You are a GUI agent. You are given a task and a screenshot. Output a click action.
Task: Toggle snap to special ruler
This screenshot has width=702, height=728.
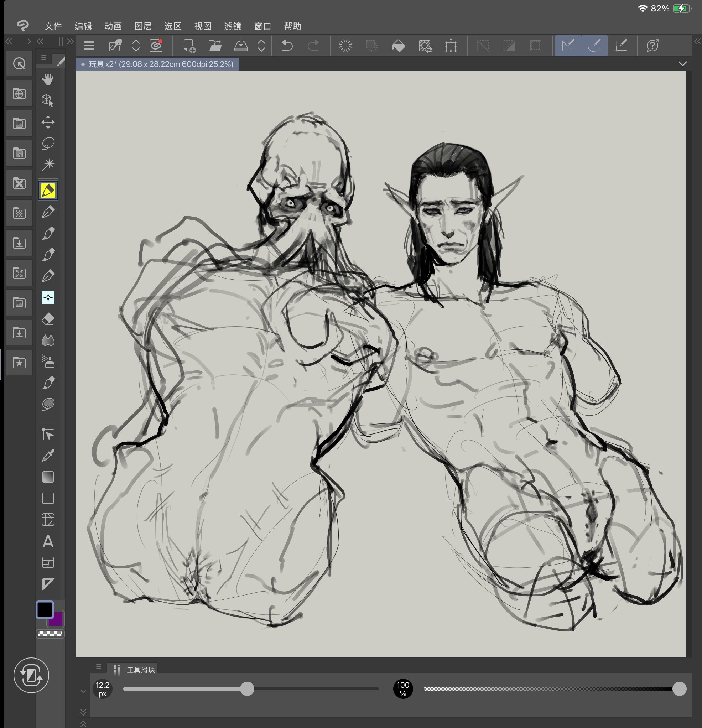pyautogui.click(x=594, y=46)
